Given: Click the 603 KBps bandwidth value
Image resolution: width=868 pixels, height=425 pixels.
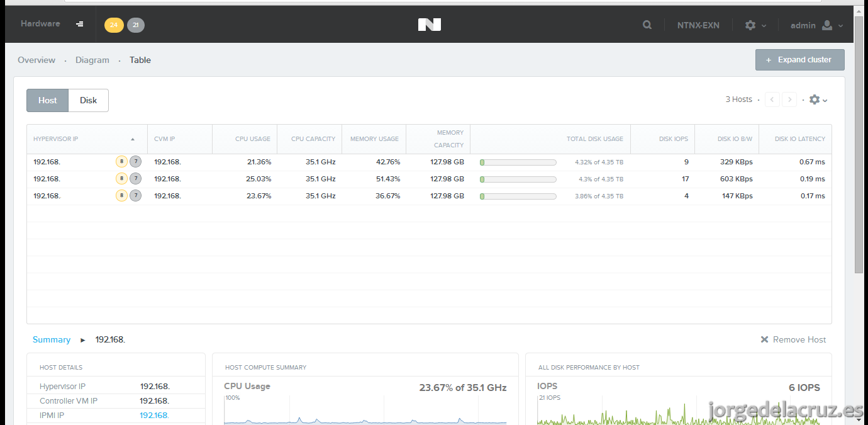Looking at the screenshot, I should point(737,179).
